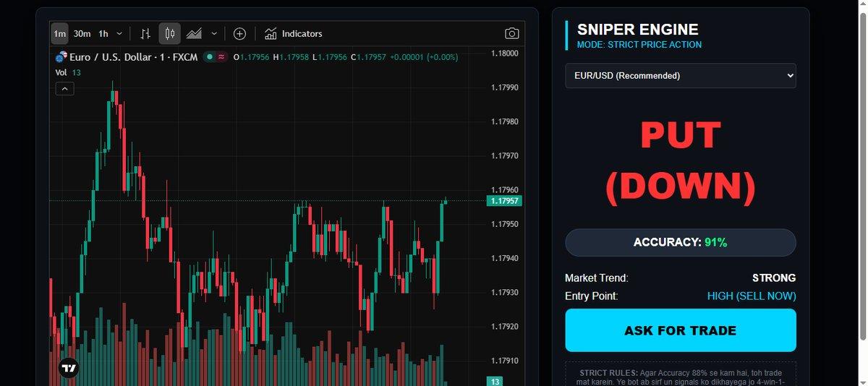Click the volume value tag 13 on the price axis
Screen dimensions: 868x386
click(495, 381)
